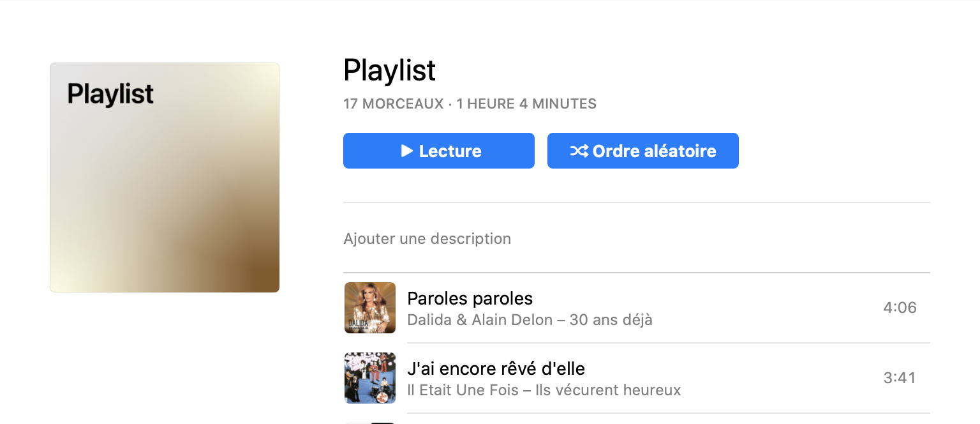Click the 17 MORCEAUX track count

coord(393,103)
